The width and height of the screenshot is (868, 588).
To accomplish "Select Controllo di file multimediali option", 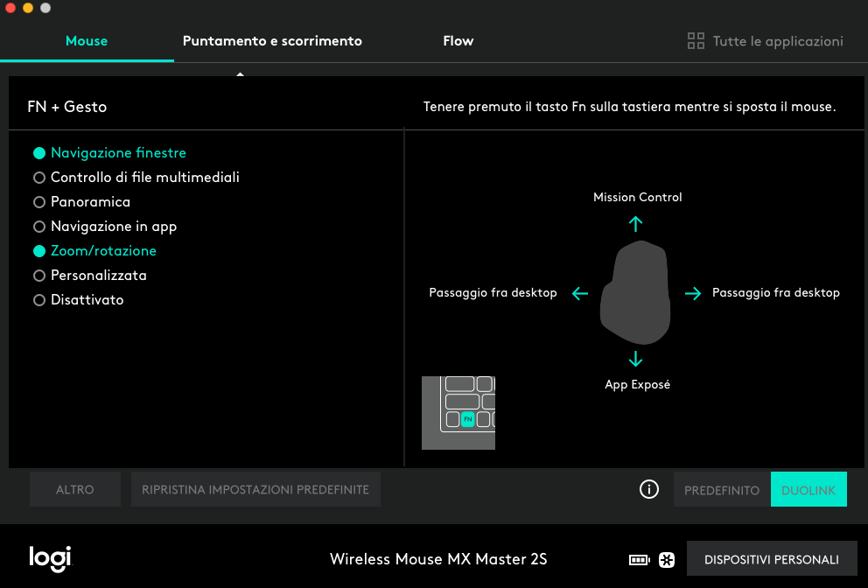I will coord(144,178).
